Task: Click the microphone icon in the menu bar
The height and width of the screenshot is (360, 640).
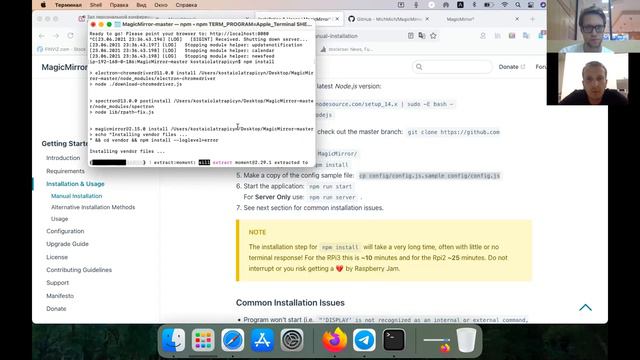Action: click(x=416, y=5)
